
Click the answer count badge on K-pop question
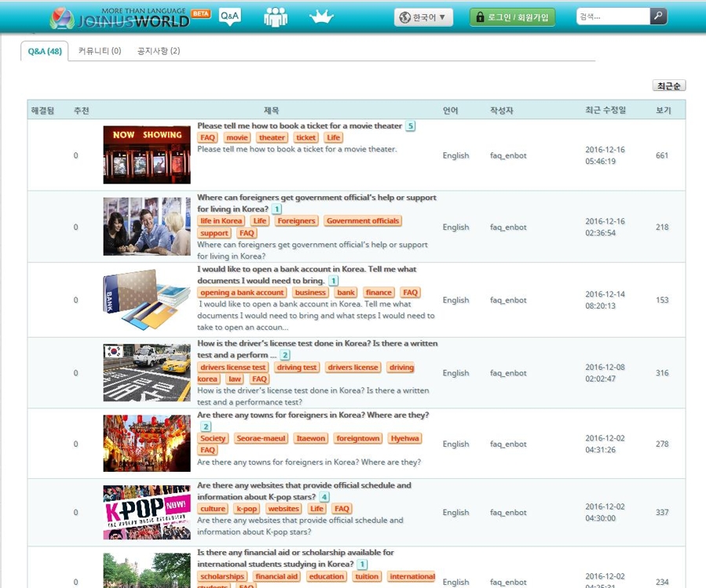pos(324,497)
